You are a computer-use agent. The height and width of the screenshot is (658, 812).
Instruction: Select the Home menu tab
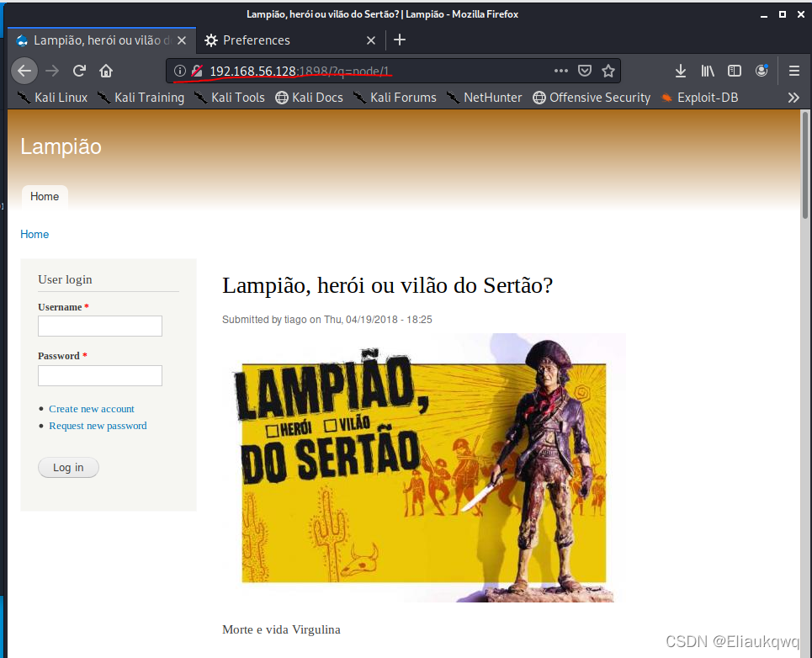coord(45,197)
